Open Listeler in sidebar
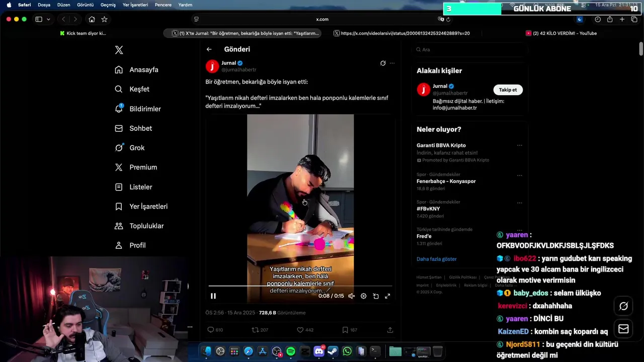 click(x=133, y=187)
